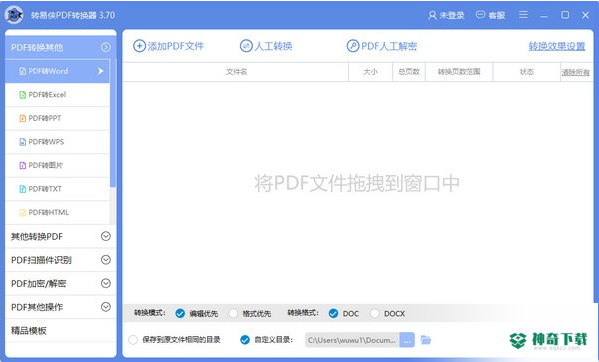Click the orange PDF转PPT icon
599x362 pixels.
(23, 118)
